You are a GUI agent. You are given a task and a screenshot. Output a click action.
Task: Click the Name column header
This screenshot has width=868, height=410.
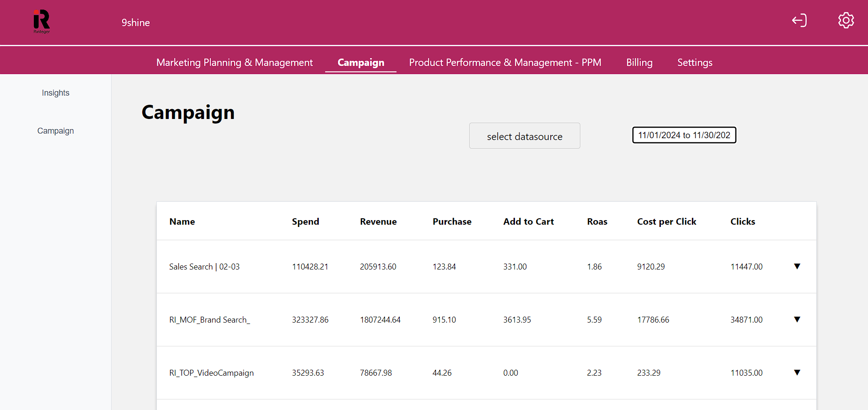[182, 221]
